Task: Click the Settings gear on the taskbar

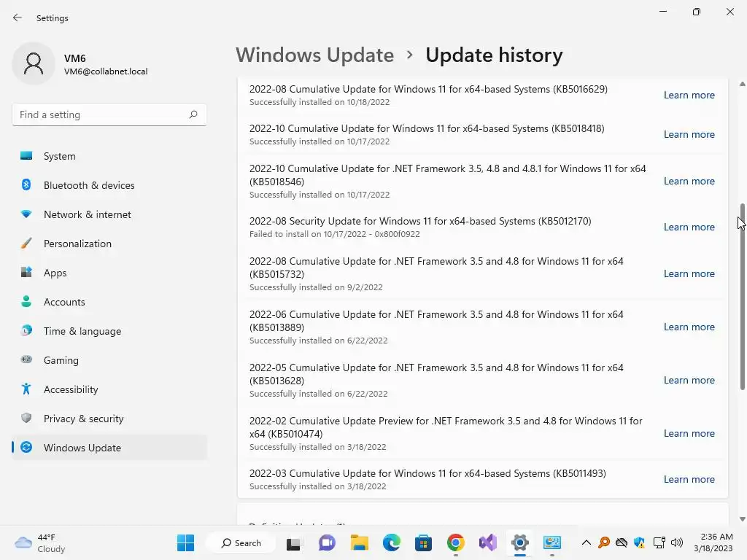Action: point(519,542)
